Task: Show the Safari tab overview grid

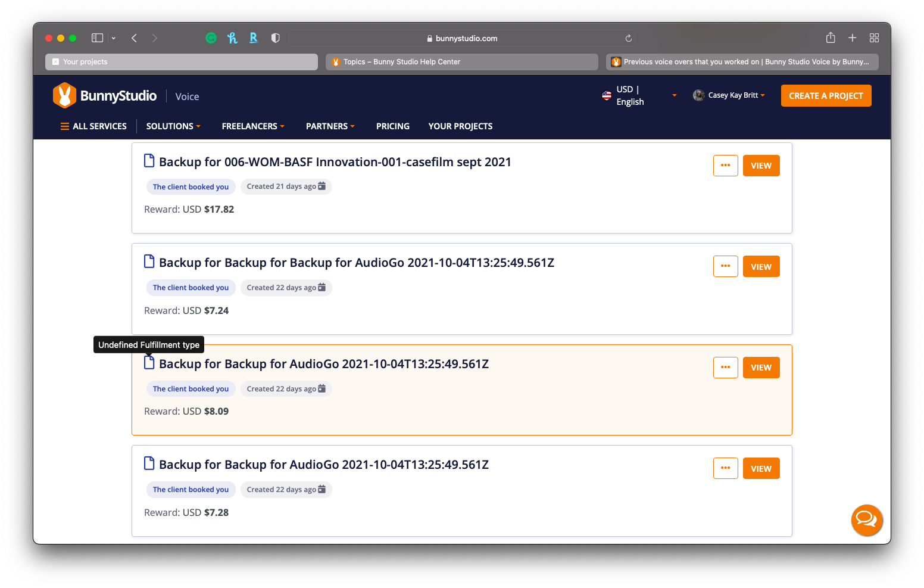Action: tap(874, 38)
